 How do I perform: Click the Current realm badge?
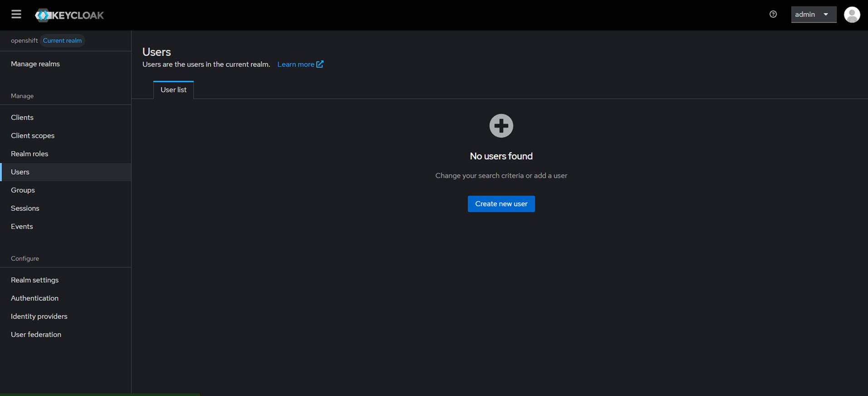pyautogui.click(x=62, y=40)
